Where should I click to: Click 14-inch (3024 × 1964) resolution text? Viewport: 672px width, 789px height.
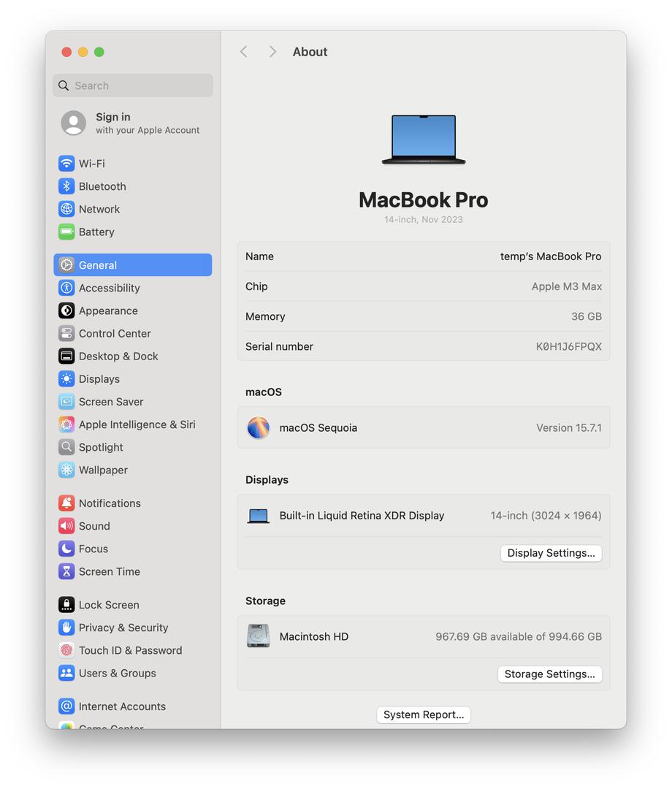point(546,516)
